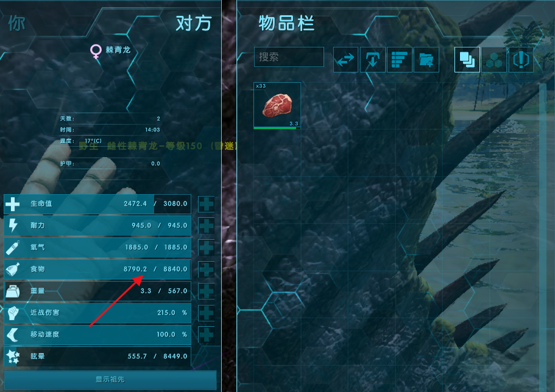This screenshot has width=555, height=392.
Task: Select the raw meat x33 item
Action: pos(277,105)
